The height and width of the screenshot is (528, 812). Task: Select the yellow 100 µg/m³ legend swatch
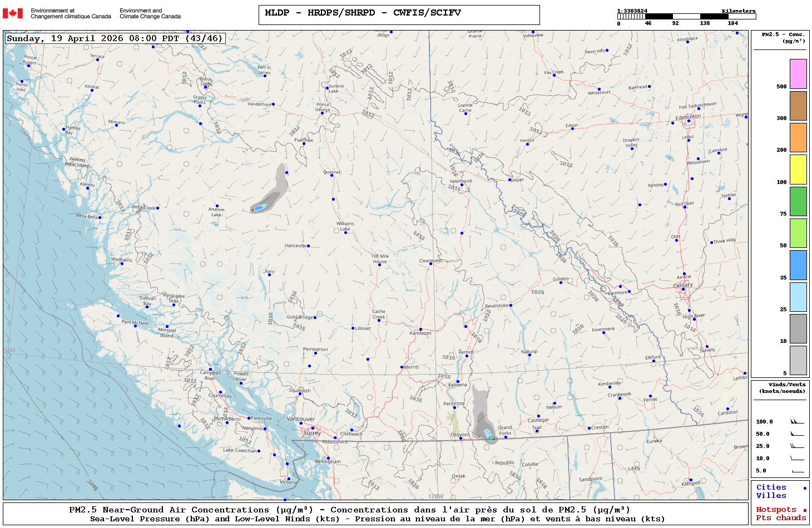(x=798, y=170)
